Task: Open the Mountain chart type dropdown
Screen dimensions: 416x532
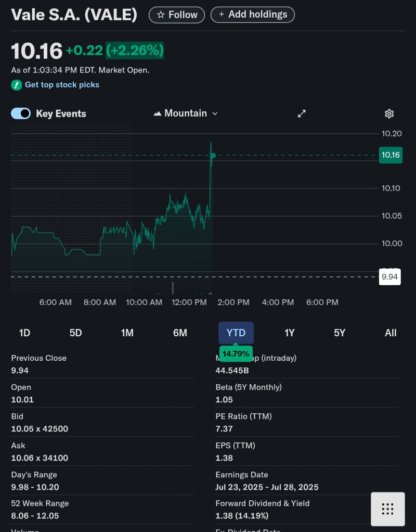Action: (x=186, y=113)
